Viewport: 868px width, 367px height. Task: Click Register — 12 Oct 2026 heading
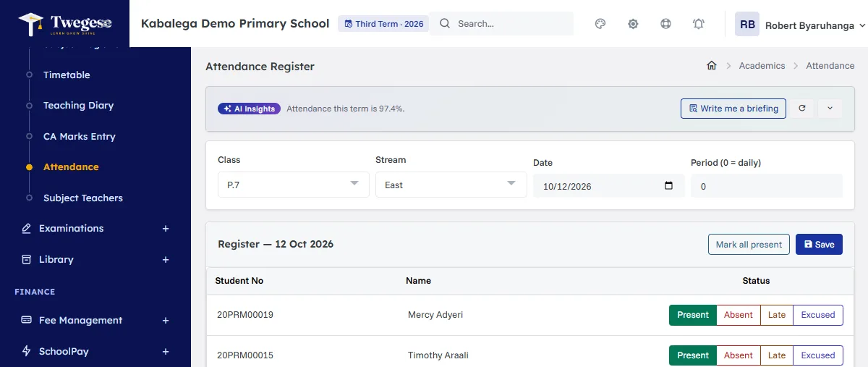pyautogui.click(x=276, y=244)
